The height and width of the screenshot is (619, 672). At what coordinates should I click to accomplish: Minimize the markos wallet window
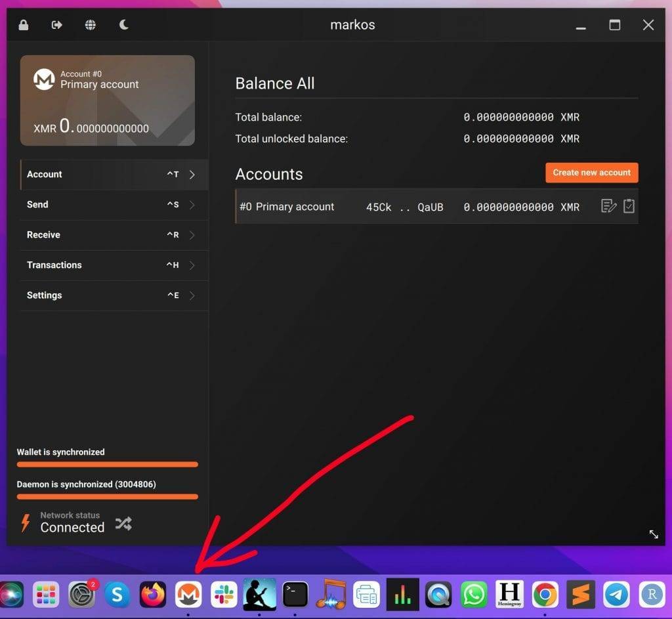tap(581, 28)
